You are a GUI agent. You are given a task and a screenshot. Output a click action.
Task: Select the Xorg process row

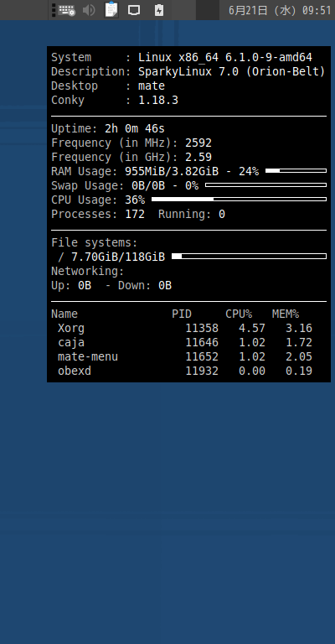(x=185, y=328)
